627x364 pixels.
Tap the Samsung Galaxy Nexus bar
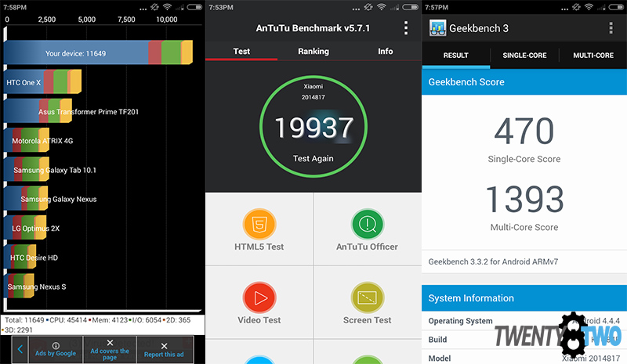coord(26,199)
